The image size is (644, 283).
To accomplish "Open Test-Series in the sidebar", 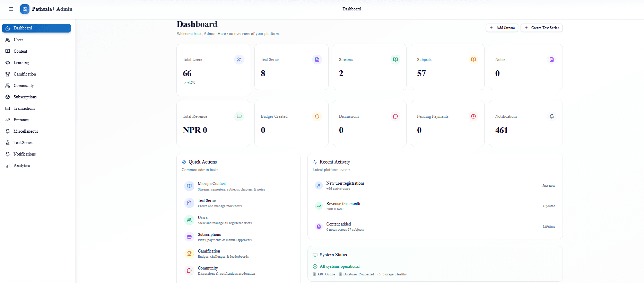I will [36, 143].
